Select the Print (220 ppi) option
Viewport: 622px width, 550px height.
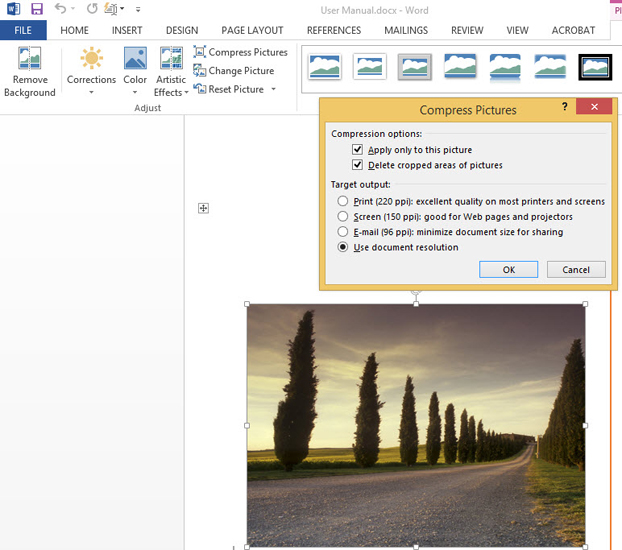click(344, 201)
